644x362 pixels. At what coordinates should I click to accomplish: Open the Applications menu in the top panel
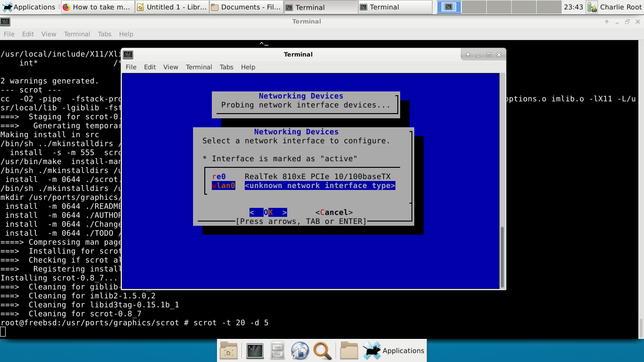click(29, 7)
